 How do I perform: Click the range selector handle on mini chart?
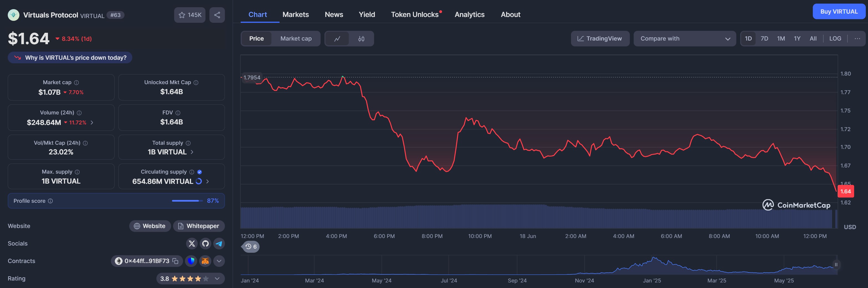coord(836,265)
